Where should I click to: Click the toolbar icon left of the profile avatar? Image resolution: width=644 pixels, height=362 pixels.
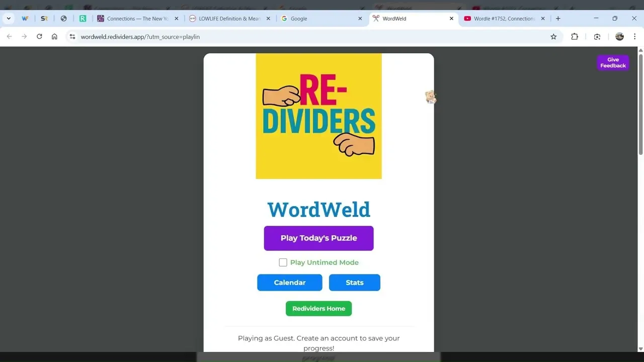tap(597, 37)
